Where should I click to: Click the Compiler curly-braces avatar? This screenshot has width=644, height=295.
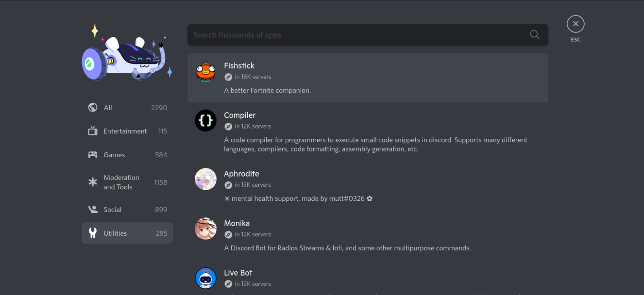pos(205,120)
